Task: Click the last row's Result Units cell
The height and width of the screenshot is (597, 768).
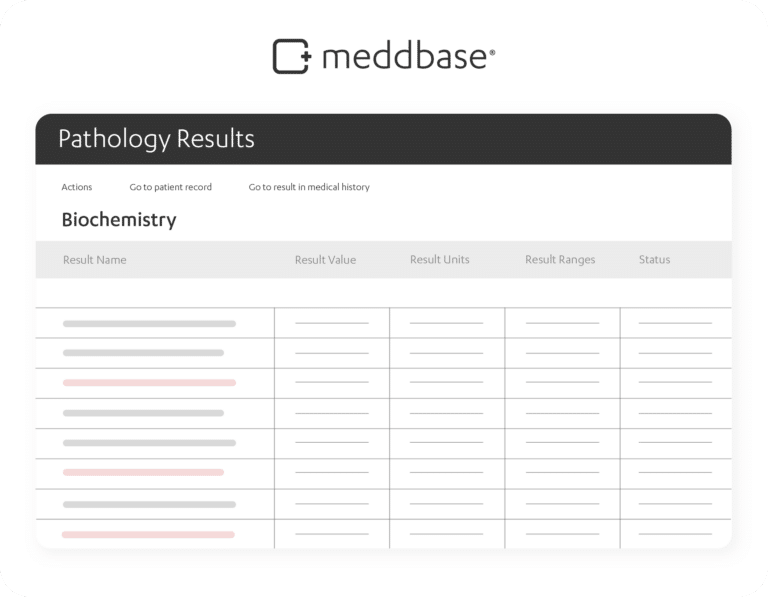Action: [447, 534]
